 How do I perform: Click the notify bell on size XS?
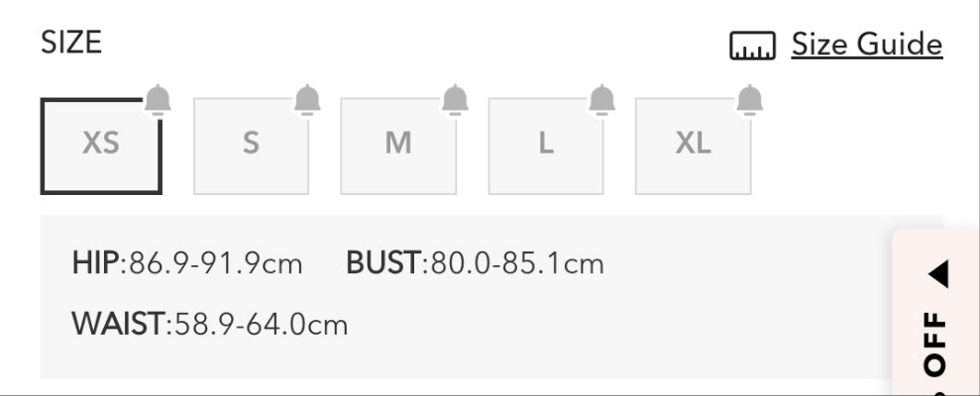click(158, 99)
